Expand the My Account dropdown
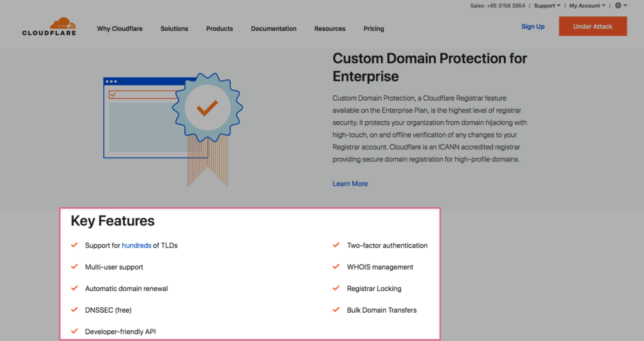Image resolution: width=644 pixels, height=341 pixels. click(x=587, y=6)
